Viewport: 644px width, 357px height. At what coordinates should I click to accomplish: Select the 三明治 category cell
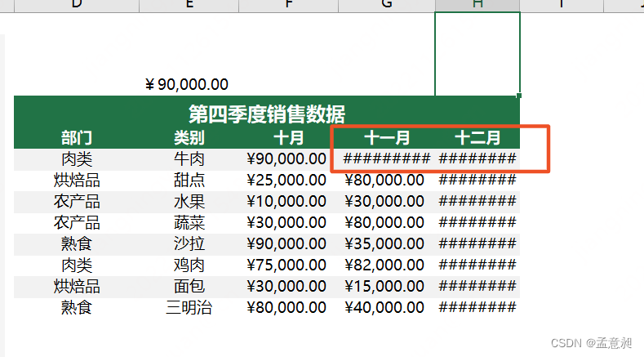coord(189,308)
